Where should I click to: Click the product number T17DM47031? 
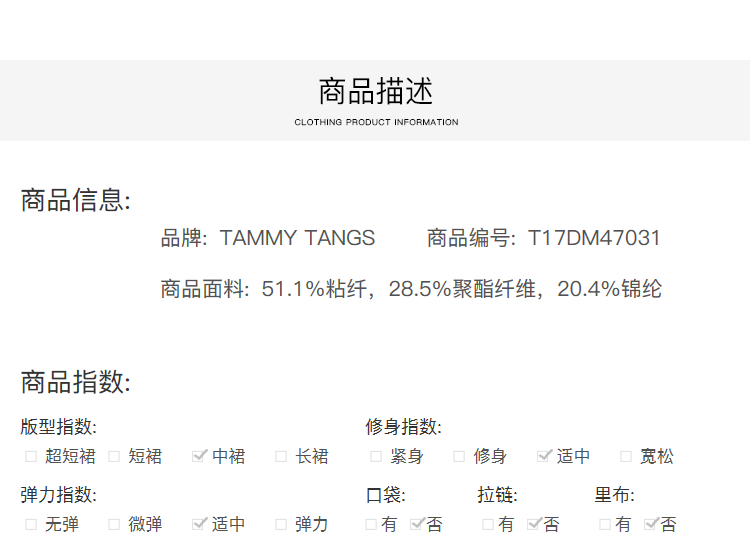[594, 238]
